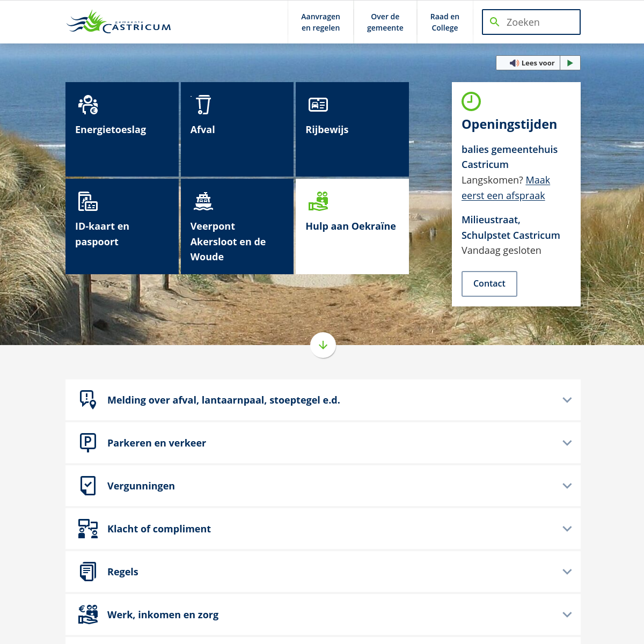This screenshot has width=644, height=644.
Task: Click the Energietoeslag people icon
Action: (88, 105)
